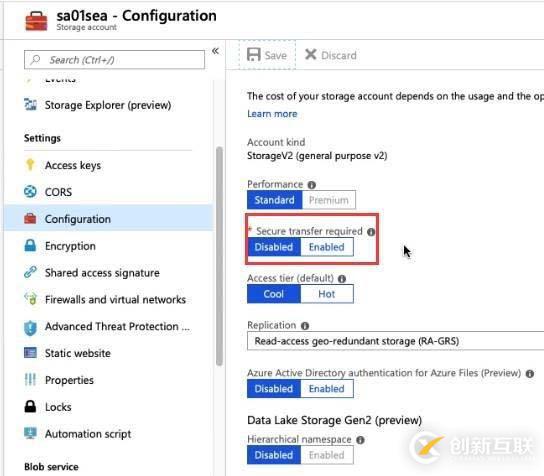This screenshot has height=476, width=544.
Task: Choose Cool access tier
Action: click(x=274, y=294)
